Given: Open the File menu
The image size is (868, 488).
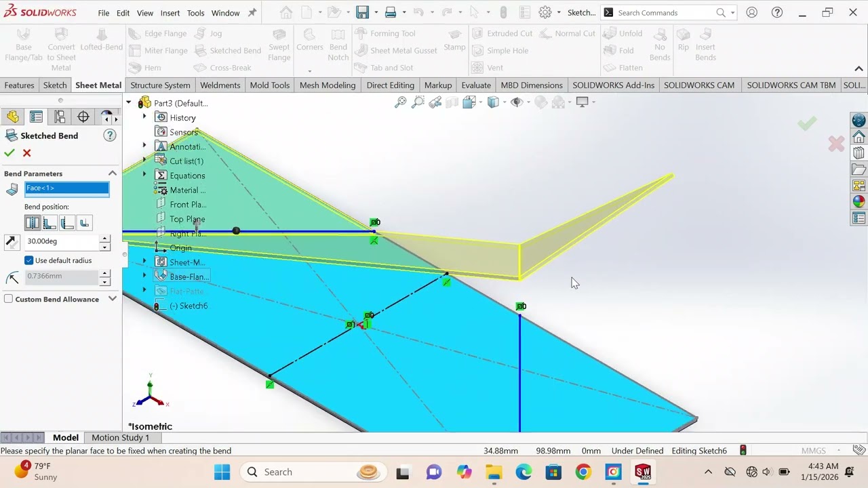Looking at the screenshot, I should tap(103, 13).
